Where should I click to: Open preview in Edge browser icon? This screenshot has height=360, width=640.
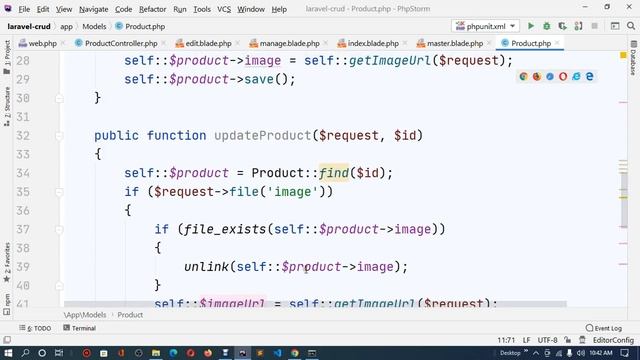pos(589,76)
